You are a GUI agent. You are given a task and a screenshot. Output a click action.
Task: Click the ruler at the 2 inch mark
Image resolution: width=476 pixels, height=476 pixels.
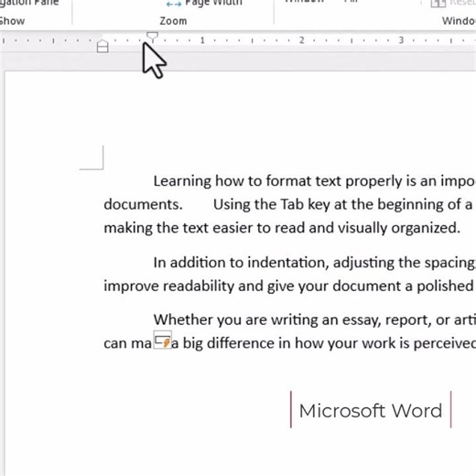302,40
